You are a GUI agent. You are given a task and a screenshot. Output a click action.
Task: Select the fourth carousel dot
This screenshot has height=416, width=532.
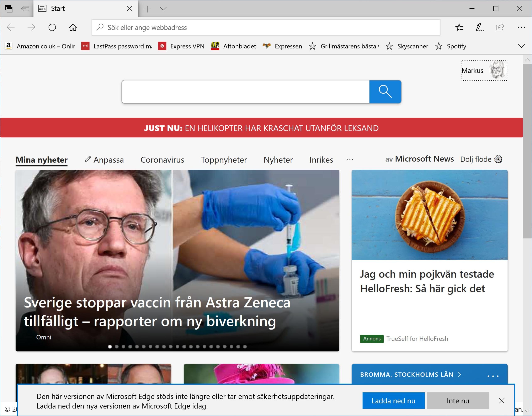coord(130,346)
